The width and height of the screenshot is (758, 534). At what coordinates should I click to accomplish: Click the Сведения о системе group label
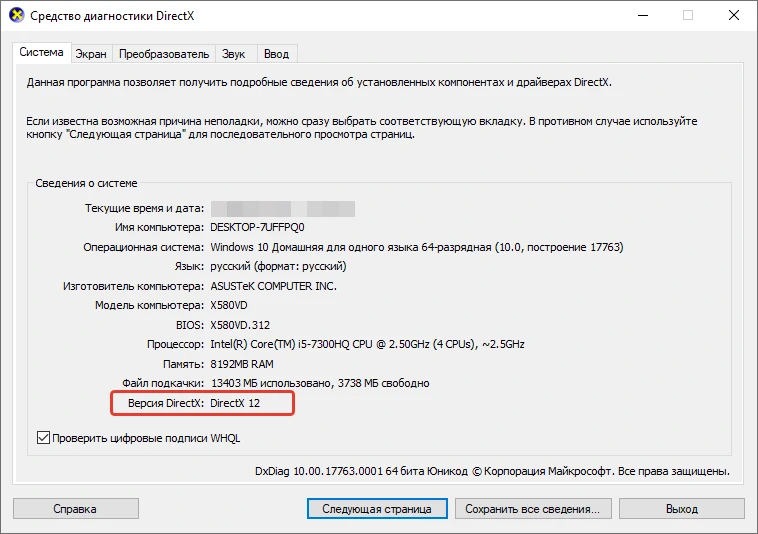(x=87, y=183)
